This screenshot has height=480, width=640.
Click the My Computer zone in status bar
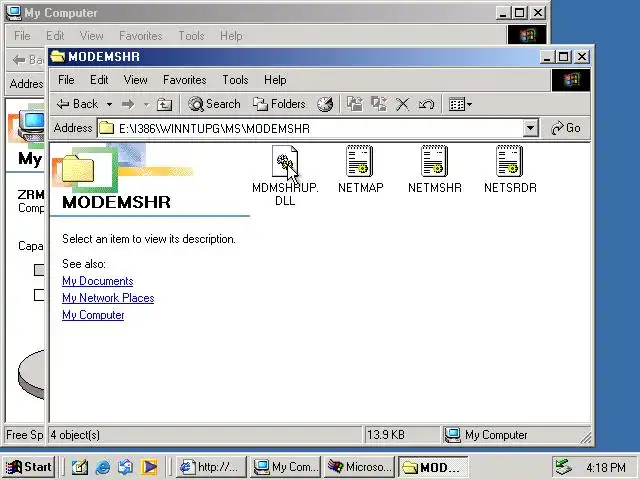(486, 435)
